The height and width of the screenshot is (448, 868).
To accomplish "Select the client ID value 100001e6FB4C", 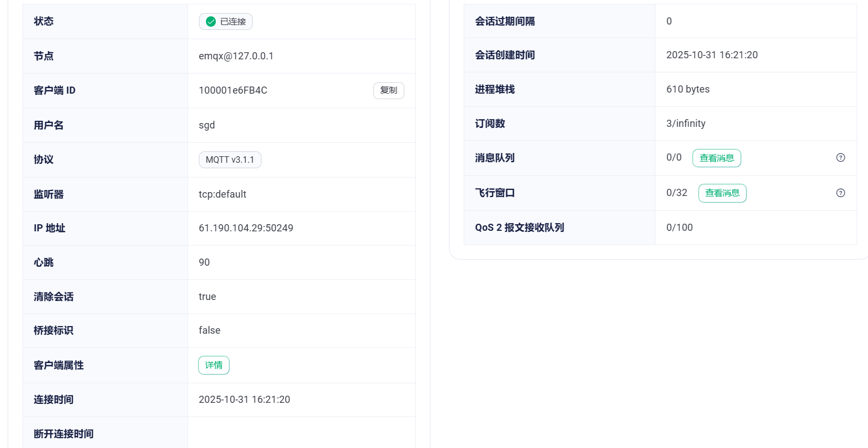I will 233,90.
